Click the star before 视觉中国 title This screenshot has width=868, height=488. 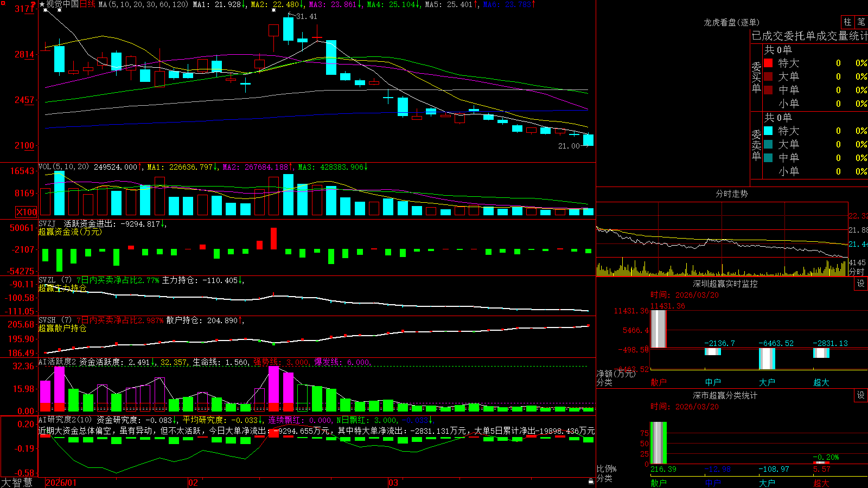click(x=42, y=4)
